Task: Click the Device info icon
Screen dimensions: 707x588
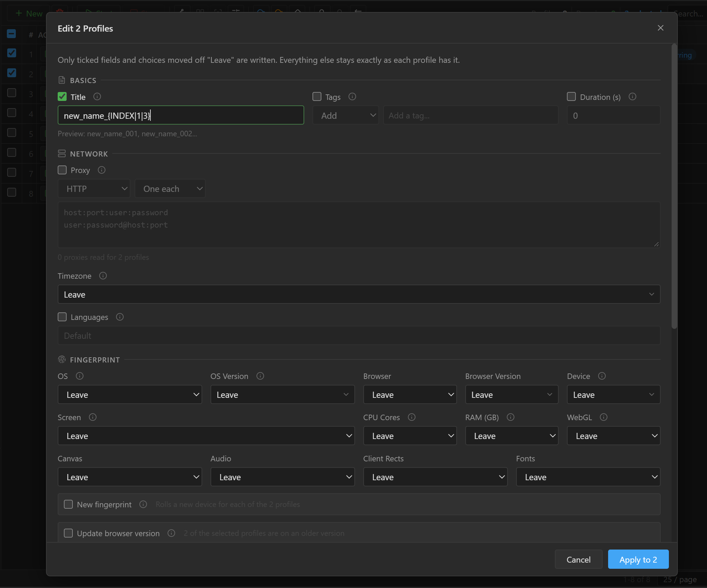Action: tap(602, 376)
